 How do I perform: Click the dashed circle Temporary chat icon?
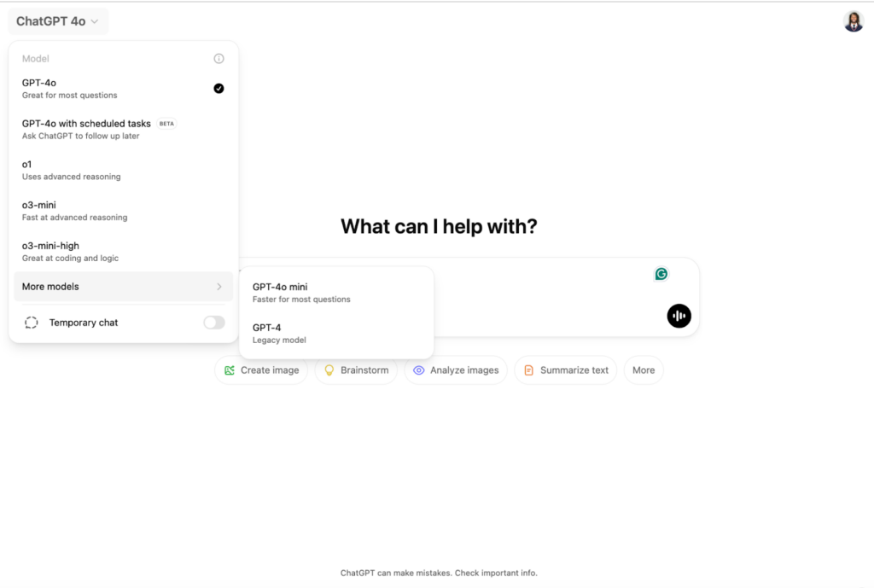[x=32, y=323]
